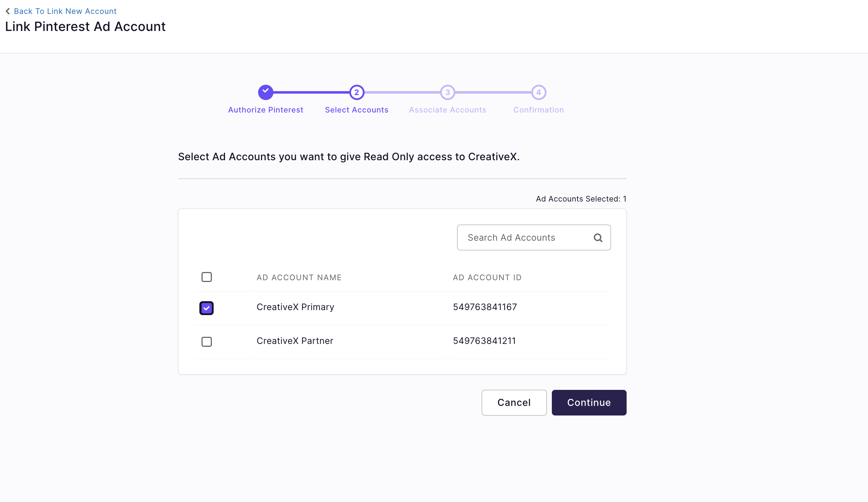Click the step 4 Confirmation circle
Image resolution: width=868 pixels, height=502 pixels.
[538, 92]
